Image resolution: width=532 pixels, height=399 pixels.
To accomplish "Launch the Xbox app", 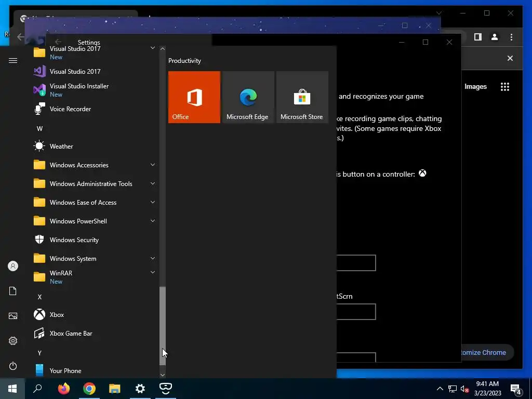I will pyautogui.click(x=57, y=314).
